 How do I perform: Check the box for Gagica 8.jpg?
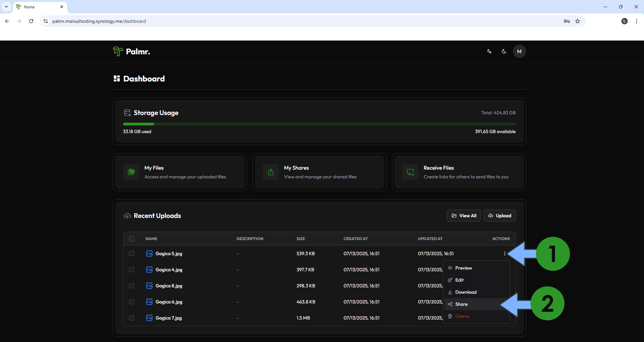pyautogui.click(x=132, y=286)
